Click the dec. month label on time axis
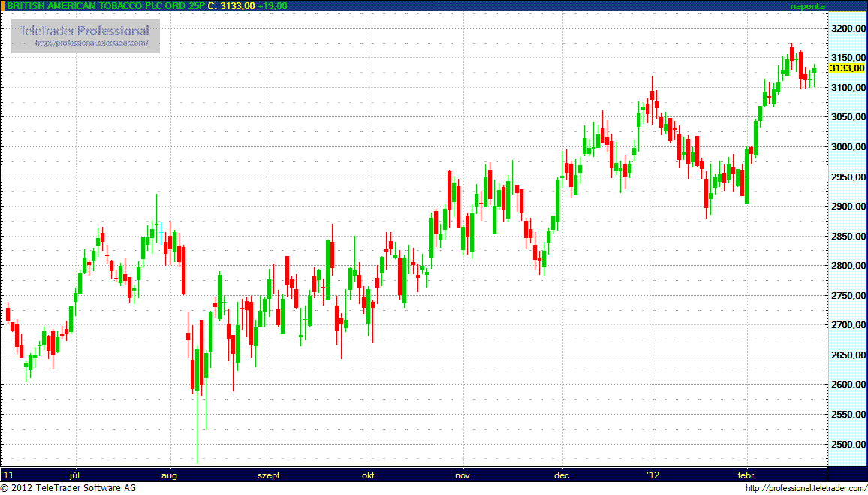Image resolution: width=868 pixels, height=495 pixels. click(x=563, y=475)
